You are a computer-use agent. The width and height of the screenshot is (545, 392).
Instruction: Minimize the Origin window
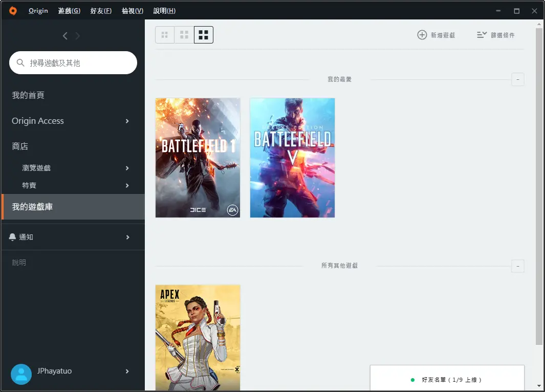[498, 11]
